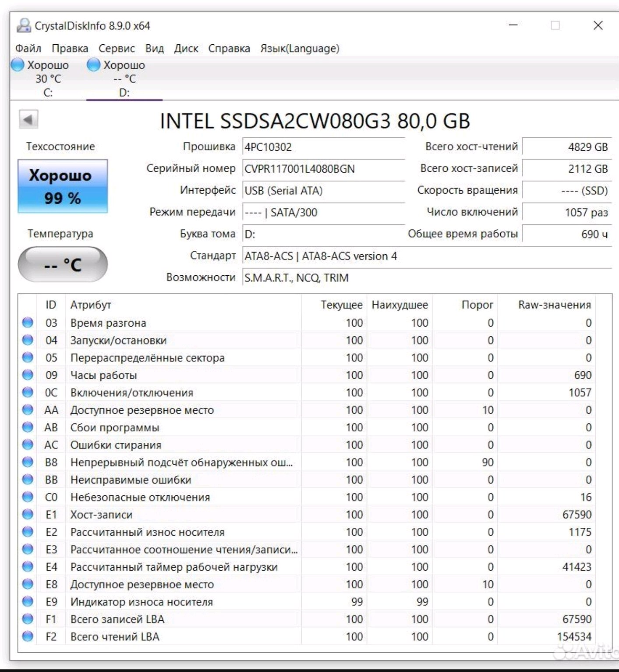Click the status orb for attribute 0C
The width and height of the screenshot is (619, 672).
pos(28,392)
